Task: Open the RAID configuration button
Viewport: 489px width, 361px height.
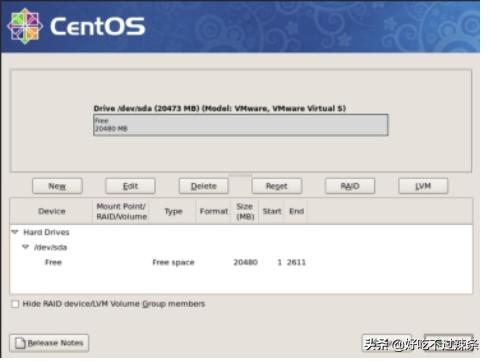Action: [350, 186]
